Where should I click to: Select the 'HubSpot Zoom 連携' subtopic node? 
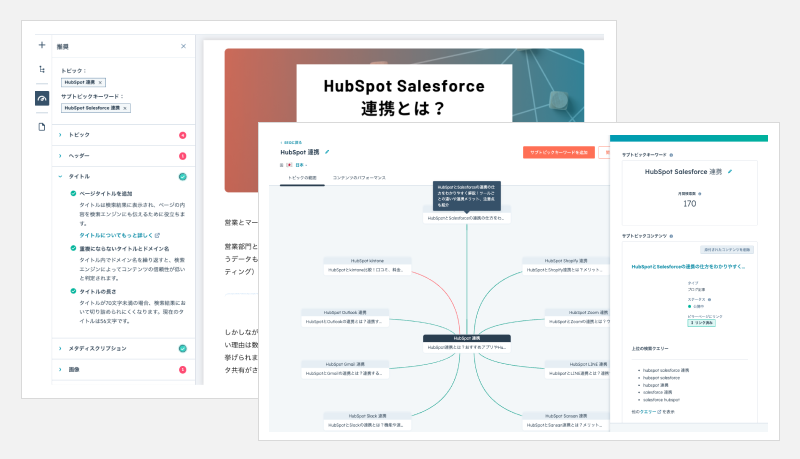coord(577,317)
